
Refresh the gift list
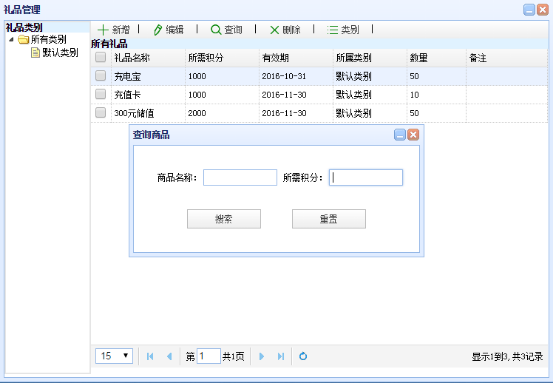[303, 356]
